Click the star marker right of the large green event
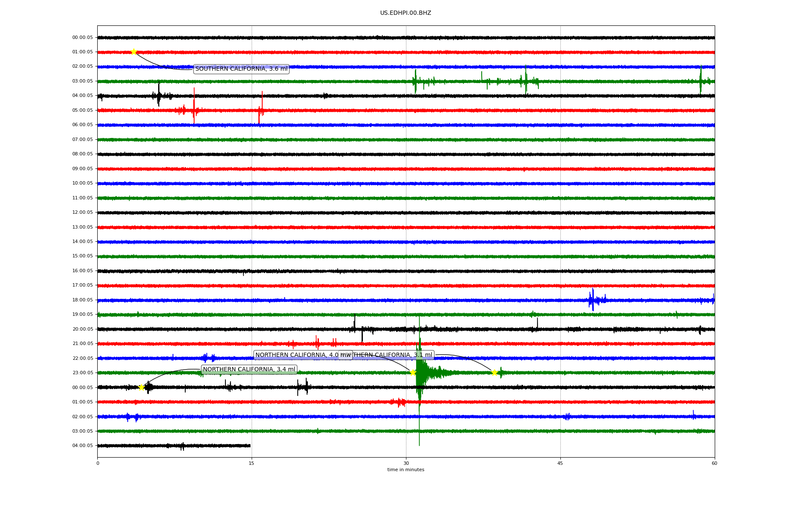Viewport: 812px width, 508px height. tap(494, 373)
